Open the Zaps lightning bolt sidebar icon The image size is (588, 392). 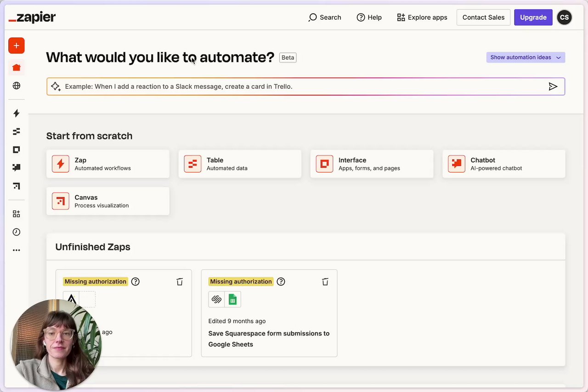[x=17, y=113]
